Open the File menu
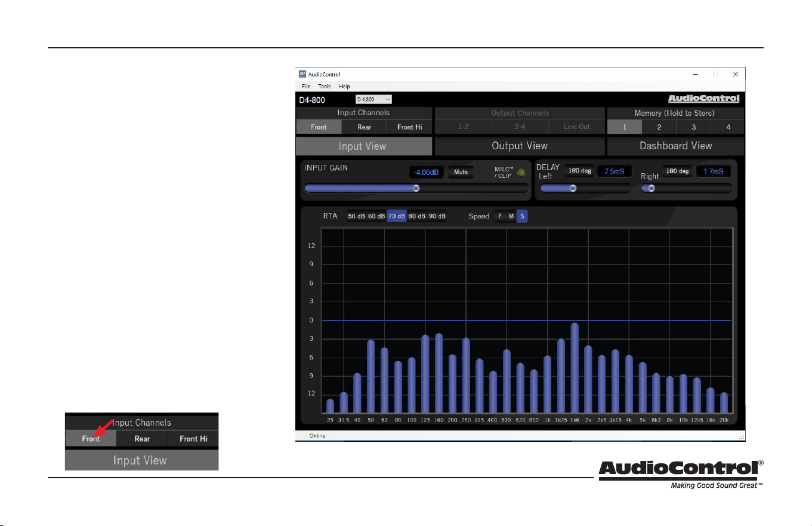The height and width of the screenshot is (526, 812). [x=306, y=87]
